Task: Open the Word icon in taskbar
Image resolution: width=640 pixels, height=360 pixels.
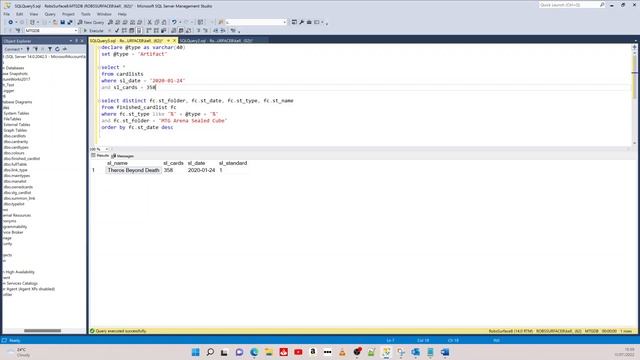Action: click(445, 352)
